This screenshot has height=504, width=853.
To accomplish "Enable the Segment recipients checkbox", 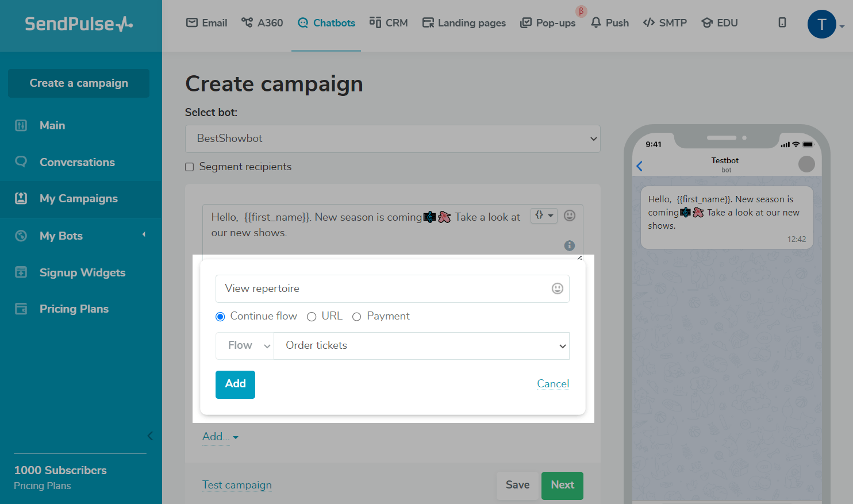I will coord(190,167).
